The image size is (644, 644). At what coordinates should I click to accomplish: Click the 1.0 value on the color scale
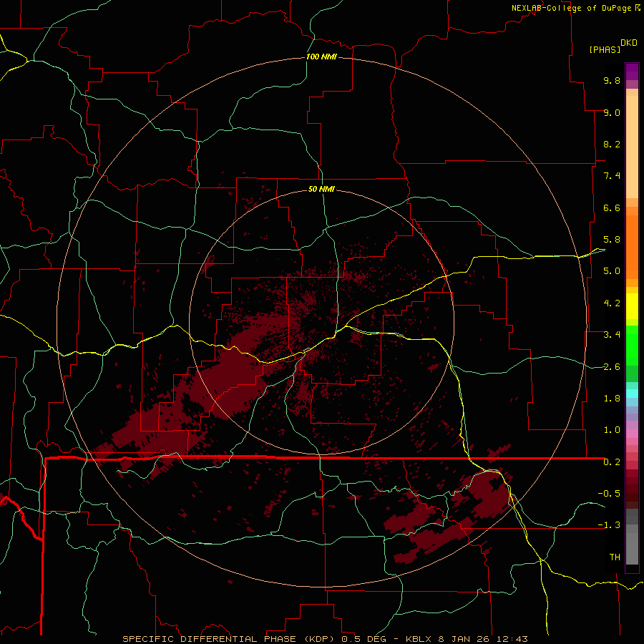point(612,430)
